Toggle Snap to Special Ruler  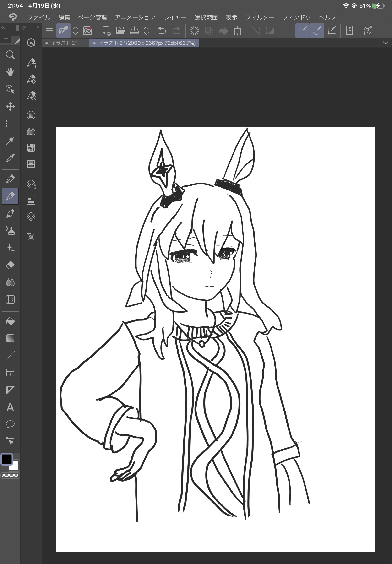click(317, 31)
